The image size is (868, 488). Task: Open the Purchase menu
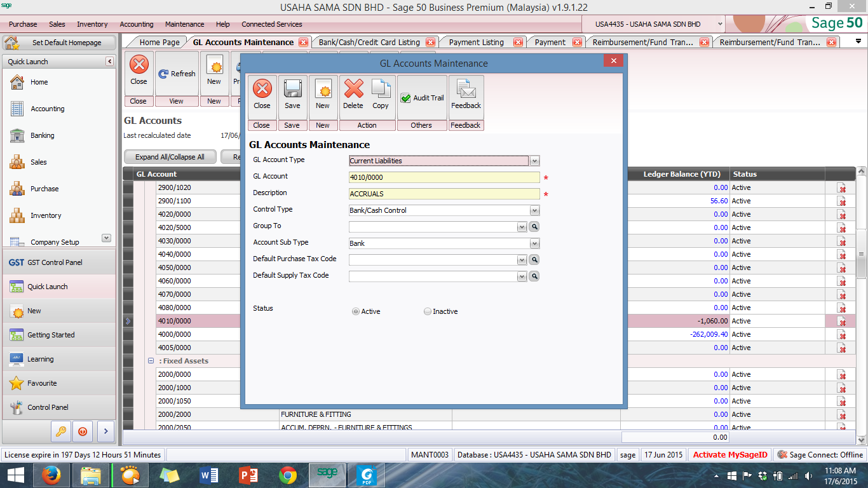23,24
